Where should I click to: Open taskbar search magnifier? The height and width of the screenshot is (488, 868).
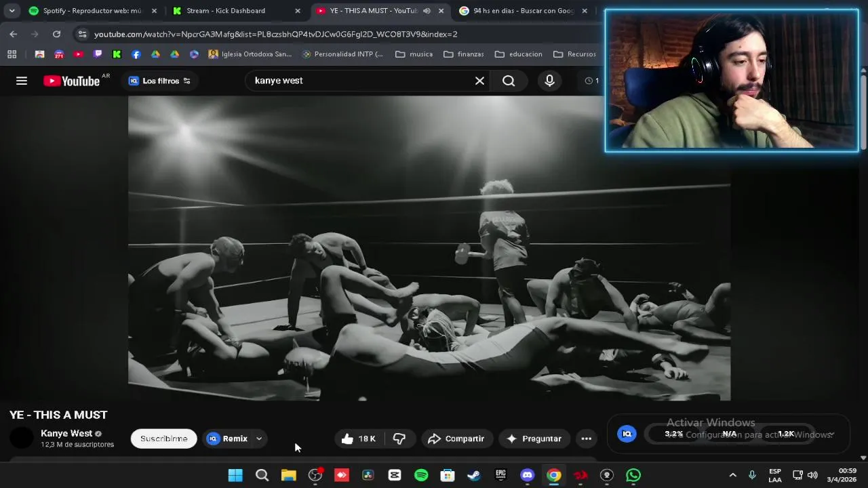pyautogui.click(x=262, y=475)
